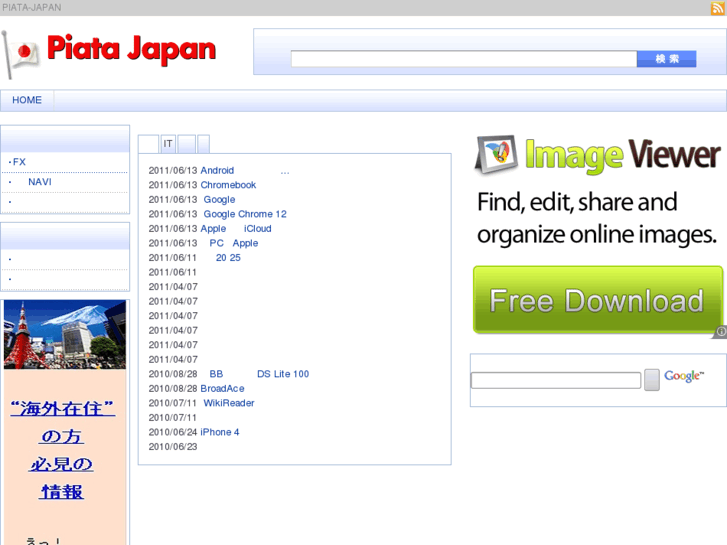Screen dimensions: 727x545
Task: Select the first blank tab before IT
Action: point(148,144)
